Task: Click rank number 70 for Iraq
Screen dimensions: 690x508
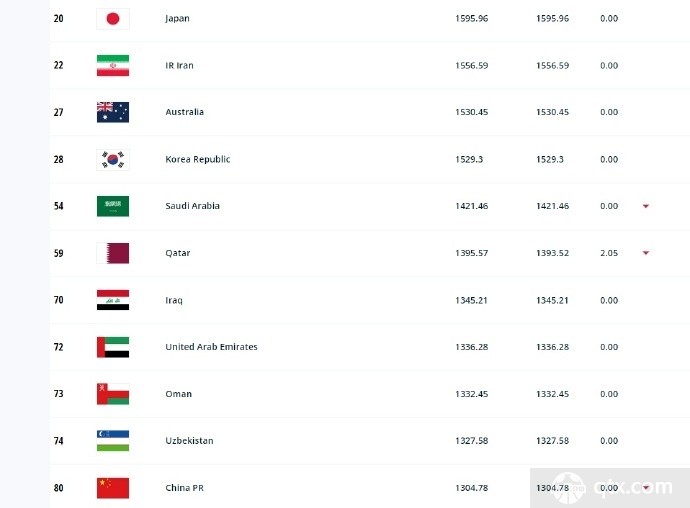Action: [59, 300]
